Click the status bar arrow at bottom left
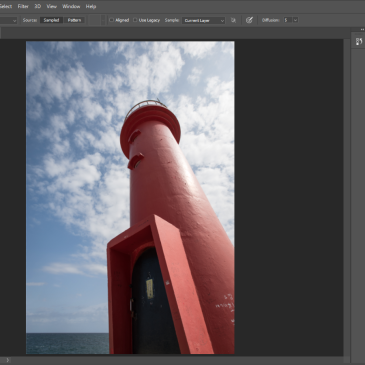Image resolution: width=365 pixels, height=365 pixels. tap(7, 360)
